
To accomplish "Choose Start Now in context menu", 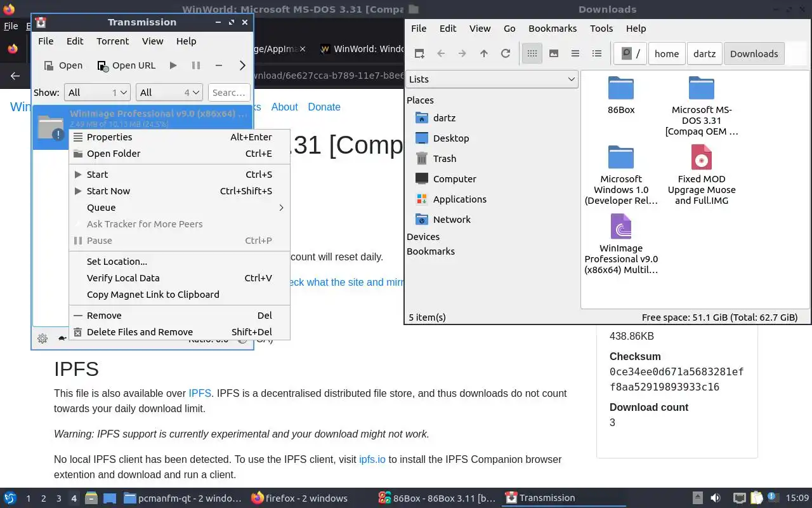I will pos(180,191).
